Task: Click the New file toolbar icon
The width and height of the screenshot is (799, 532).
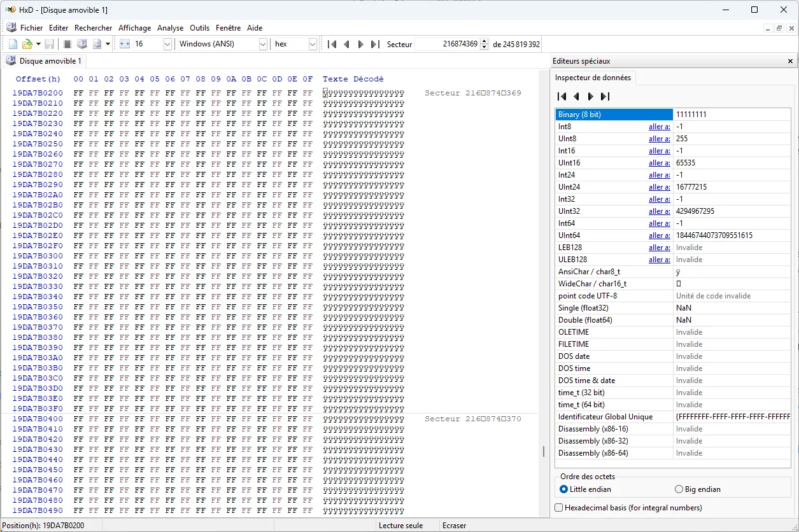Action: pyautogui.click(x=13, y=44)
